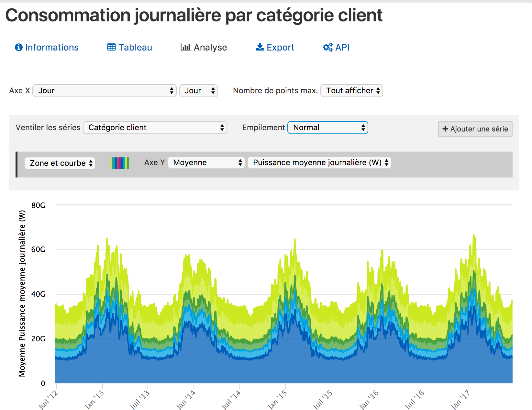
Task: Click the plus icon in Ajouter une série
Action: [x=445, y=129]
